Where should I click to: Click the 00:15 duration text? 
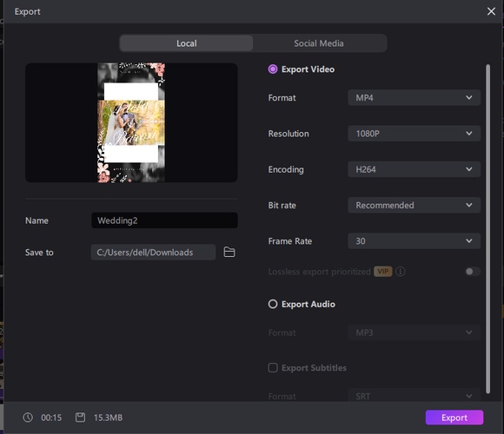click(x=51, y=418)
